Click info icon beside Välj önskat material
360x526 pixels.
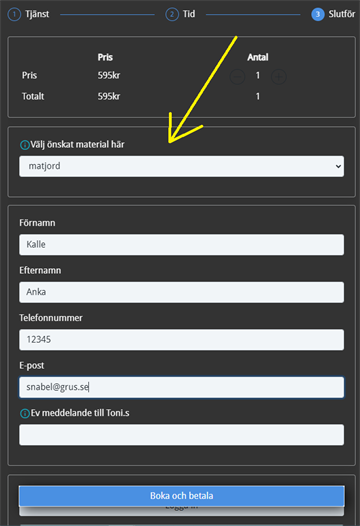[24, 145]
